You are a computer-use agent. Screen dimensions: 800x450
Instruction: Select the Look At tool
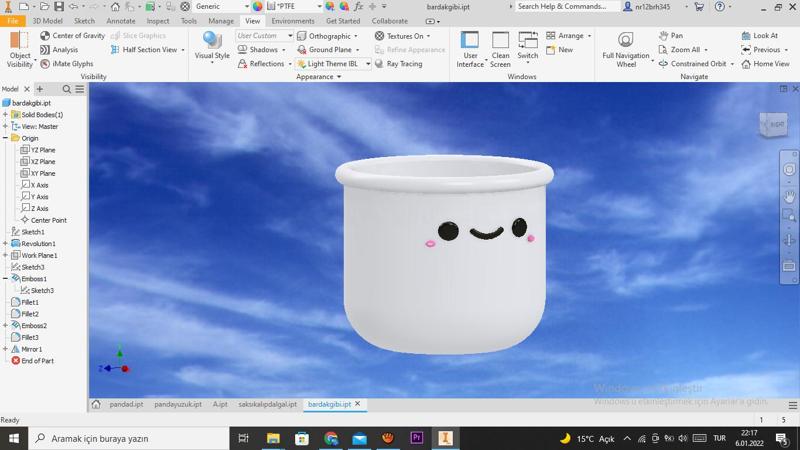759,36
